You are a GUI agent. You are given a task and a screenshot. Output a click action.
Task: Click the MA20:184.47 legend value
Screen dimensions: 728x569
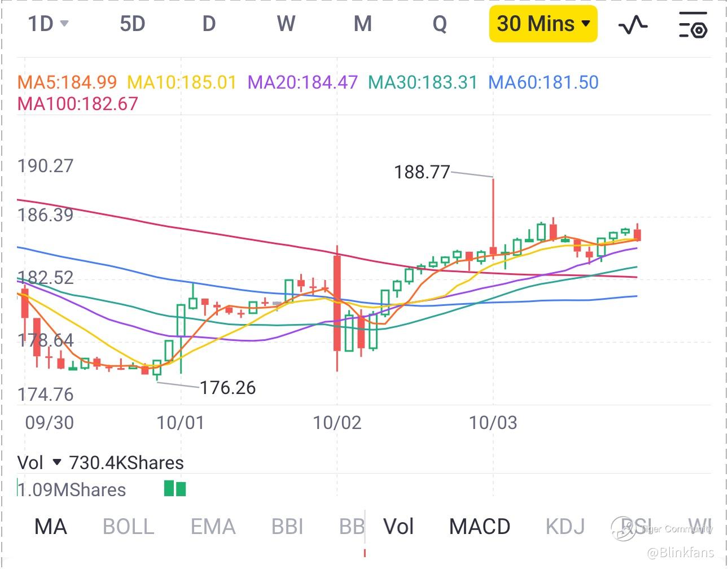point(303,82)
